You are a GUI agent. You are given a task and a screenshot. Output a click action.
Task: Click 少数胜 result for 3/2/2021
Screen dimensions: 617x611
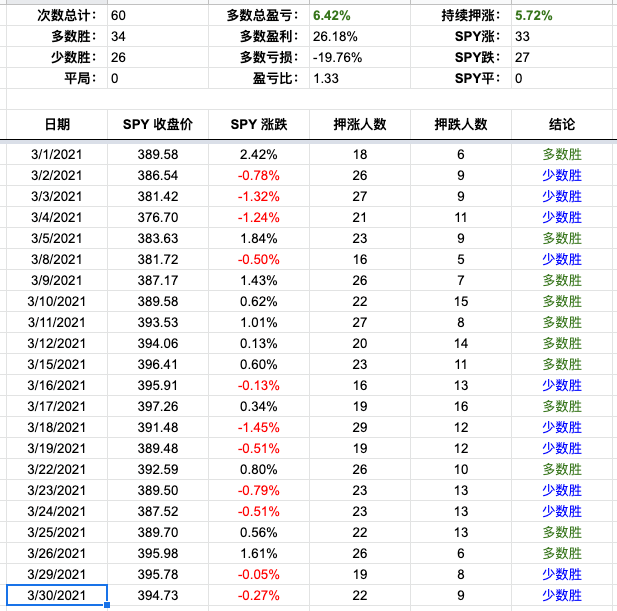click(562, 175)
